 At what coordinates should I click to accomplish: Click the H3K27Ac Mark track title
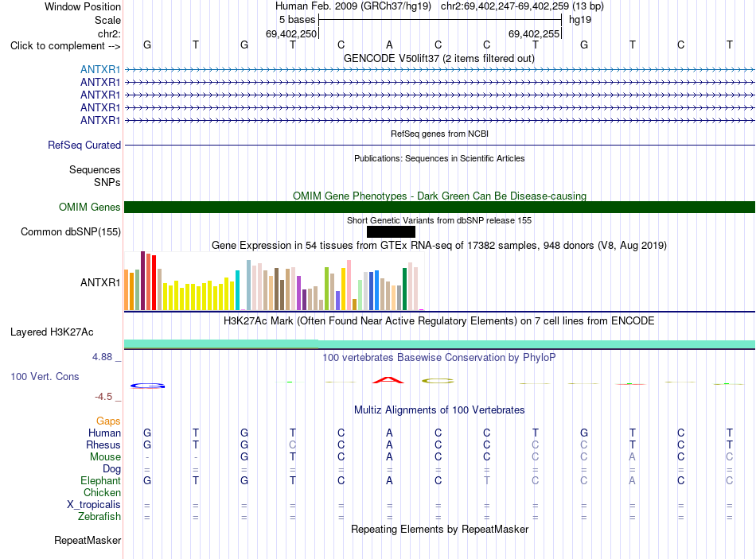pos(439,321)
